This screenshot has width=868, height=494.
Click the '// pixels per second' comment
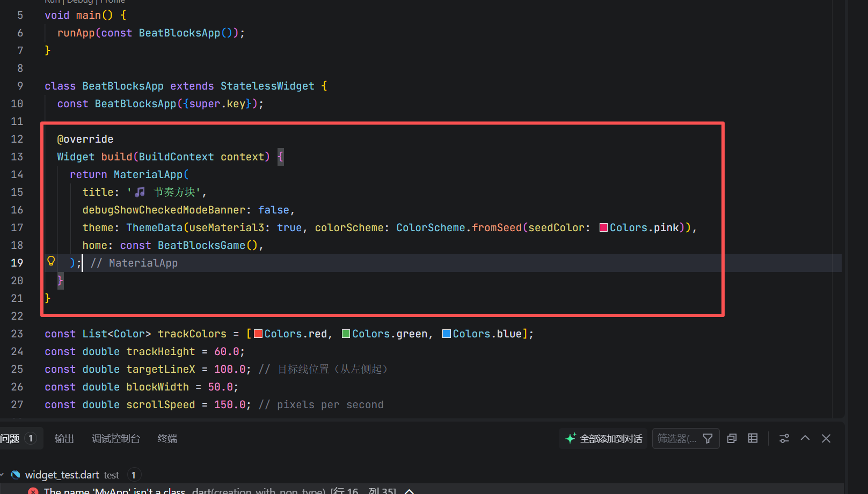(321, 404)
